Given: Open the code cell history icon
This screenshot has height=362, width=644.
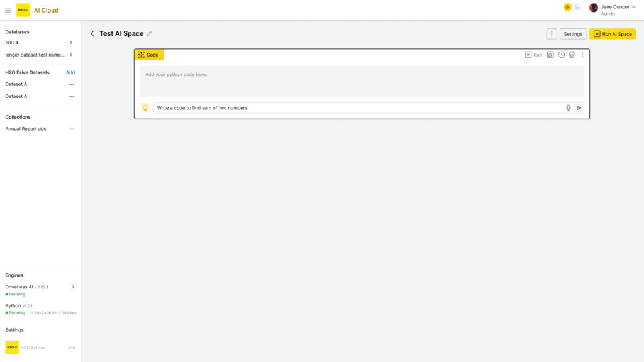Looking at the screenshot, I should tap(561, 55).
